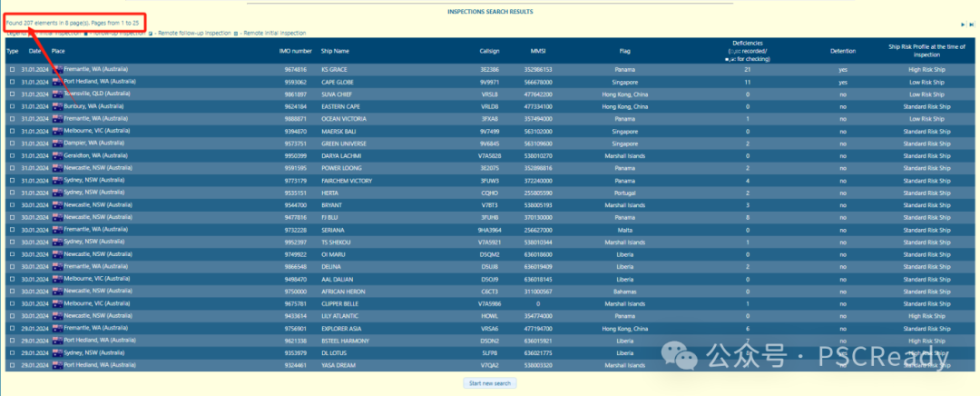Click the inspection type square for FJ BLU
The height and width of the screenshot is (396, 980).
12,218
